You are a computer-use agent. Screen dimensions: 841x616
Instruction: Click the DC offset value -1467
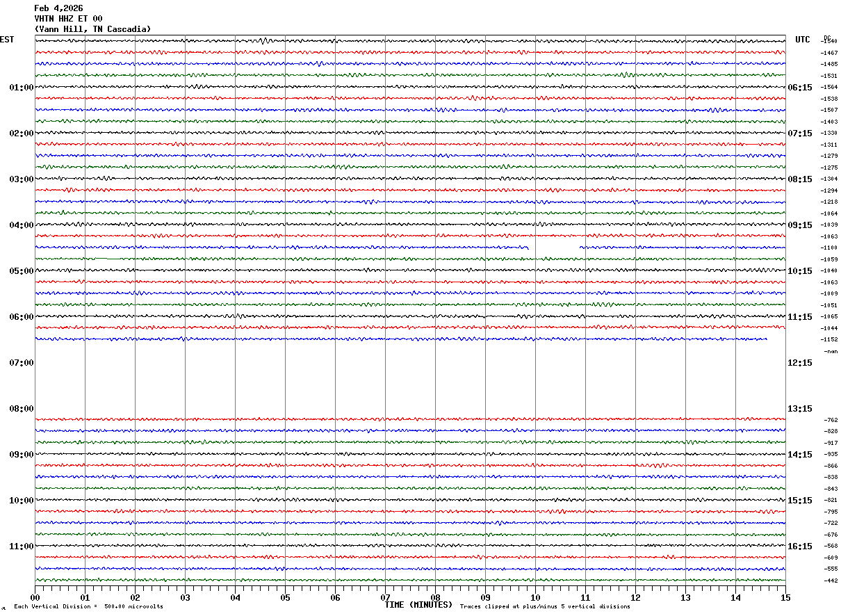tap(830, 53)
